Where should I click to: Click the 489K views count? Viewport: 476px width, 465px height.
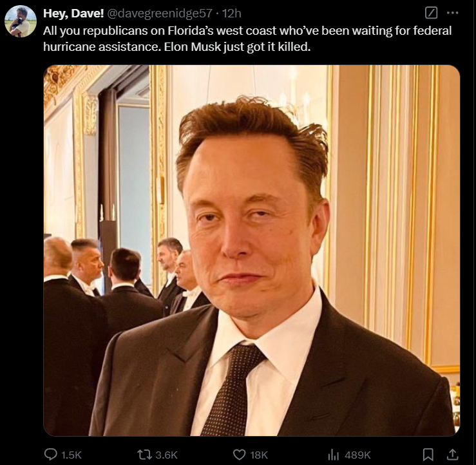click(357, 455)
